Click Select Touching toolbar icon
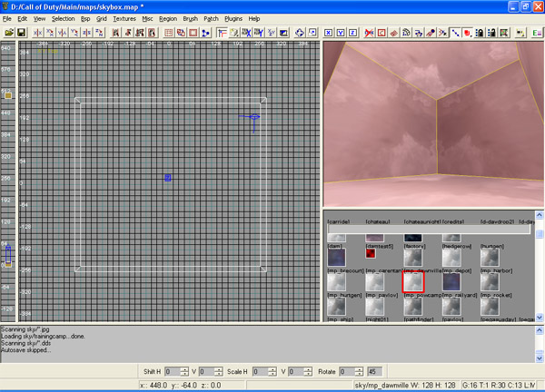The image size is (545, 392). click(x=127, y=33)
